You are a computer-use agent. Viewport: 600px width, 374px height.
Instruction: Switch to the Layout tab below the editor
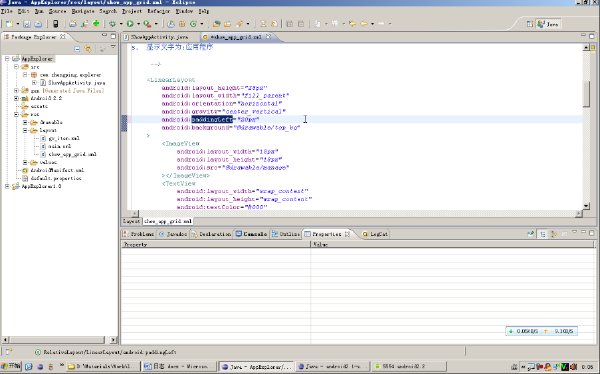tap(132, 221)
